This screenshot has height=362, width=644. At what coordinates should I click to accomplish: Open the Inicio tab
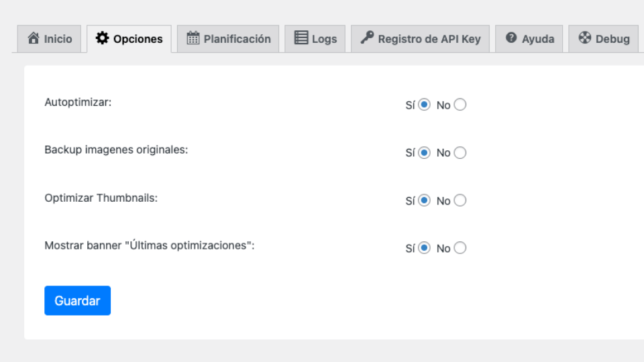point(49,39)
